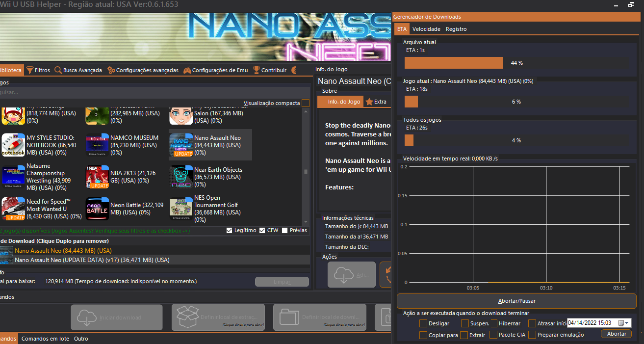Open the Filtros funnel icon
The width and height of the screenshot is (644, 344).
point(30,70)
